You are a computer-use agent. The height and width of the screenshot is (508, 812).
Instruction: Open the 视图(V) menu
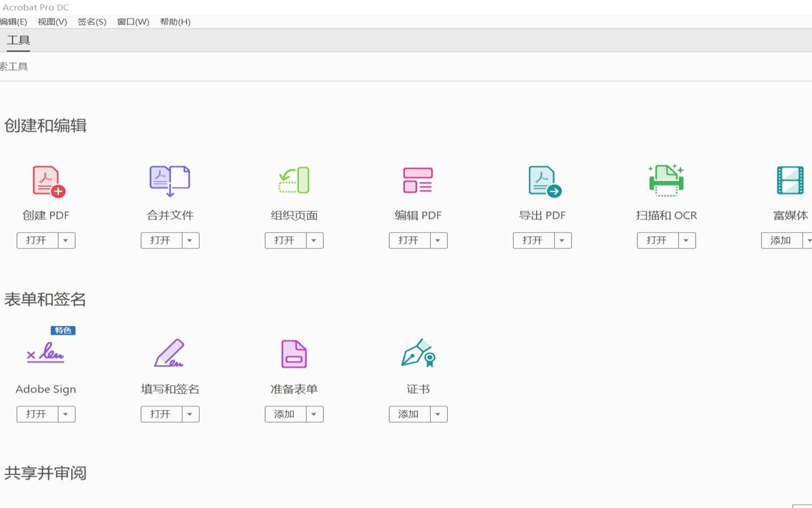[52, 22]
